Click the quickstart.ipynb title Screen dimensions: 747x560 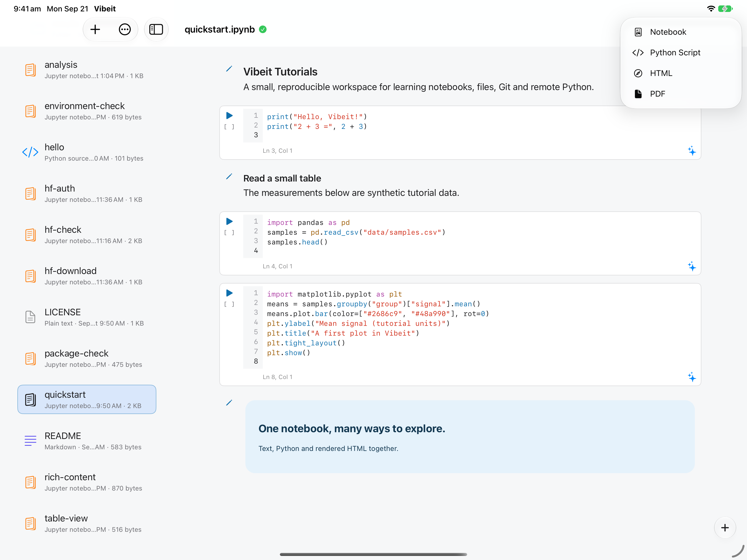pos(220,30)
